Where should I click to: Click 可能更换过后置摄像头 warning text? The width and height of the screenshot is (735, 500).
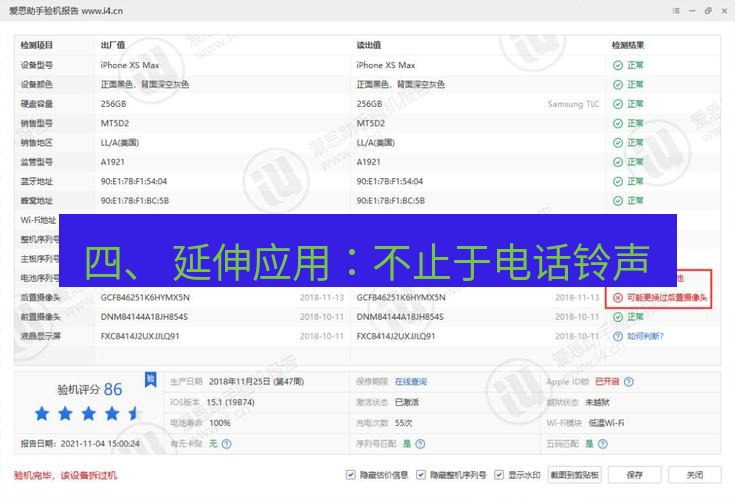tap(667, 298)
